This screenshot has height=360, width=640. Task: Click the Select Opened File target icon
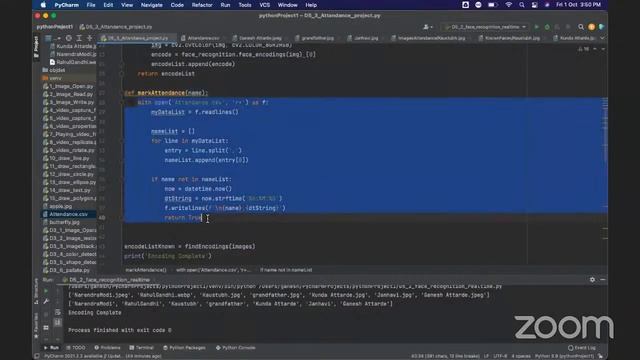tap(69, 38)
